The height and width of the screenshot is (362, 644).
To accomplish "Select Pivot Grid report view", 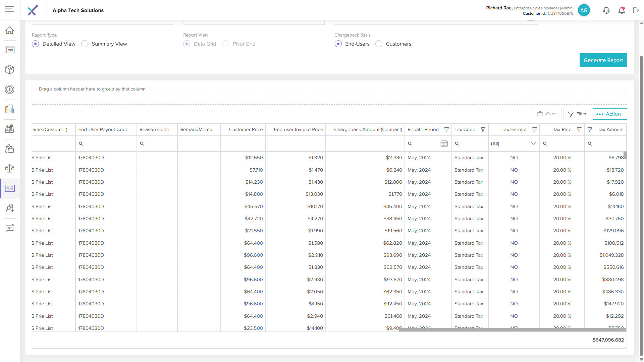I will 226,44.
